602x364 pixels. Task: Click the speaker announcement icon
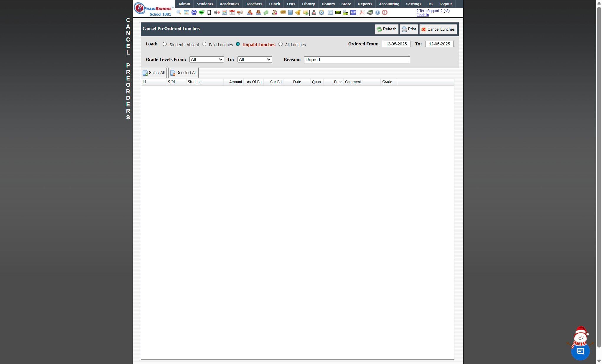[x=217, y=12]
